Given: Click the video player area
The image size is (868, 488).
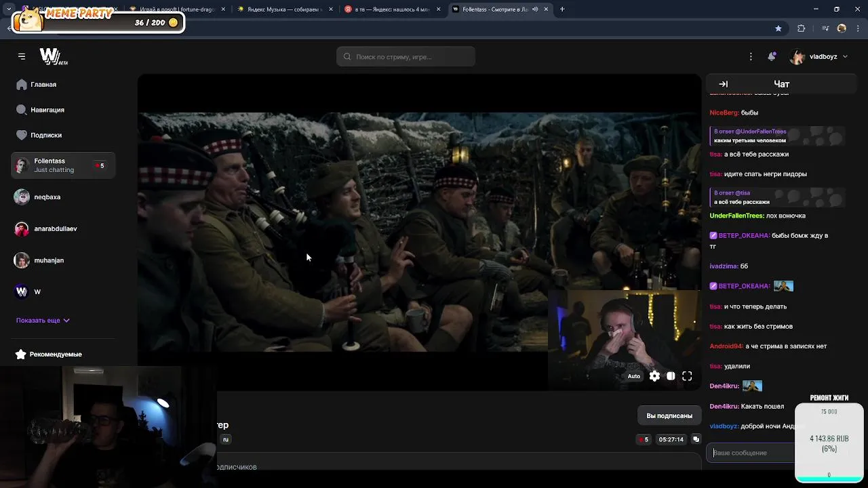Looking at the screenshot, I should click(419, 232).
